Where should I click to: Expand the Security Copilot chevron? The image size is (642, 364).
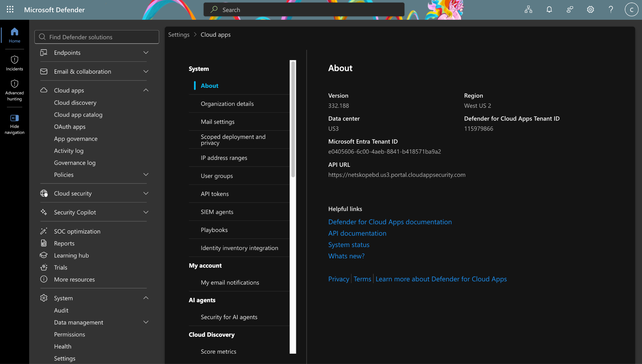click(x=146, y=212)
